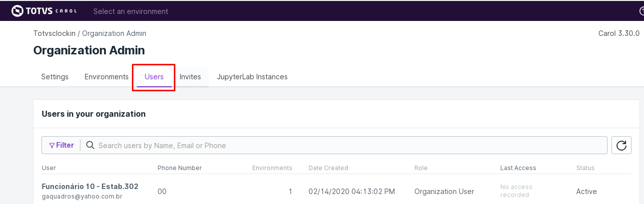The height and width of the screenshot is (204, 644).
Task: Sort by the User column header
Action: 49,168
